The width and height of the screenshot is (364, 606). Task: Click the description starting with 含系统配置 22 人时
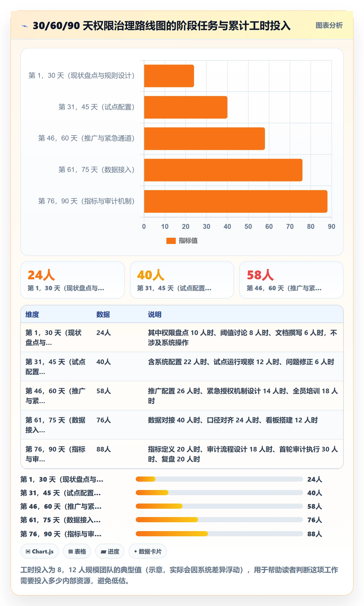(x=241, y=362)
